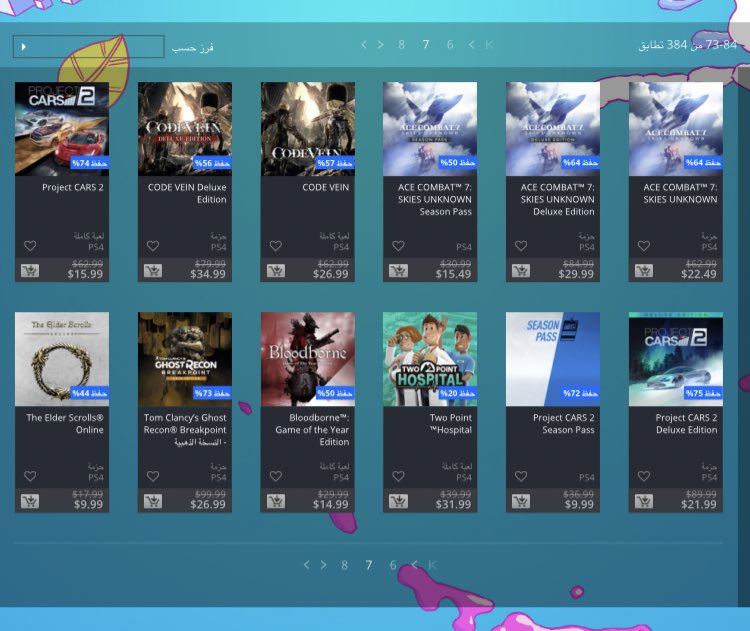Toggle wishlist heart for CODE VEIN $26.99
The height and width of the screenshot is (631, 750).
click(276, 246)
